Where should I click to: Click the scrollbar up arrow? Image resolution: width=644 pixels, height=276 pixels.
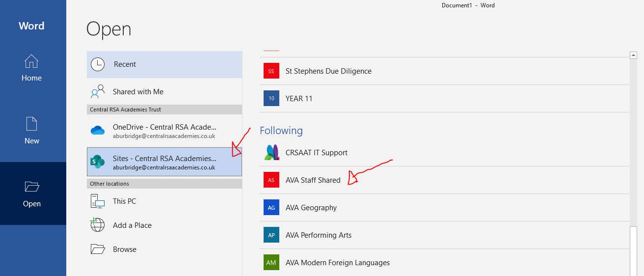click(x=633, y=55)
